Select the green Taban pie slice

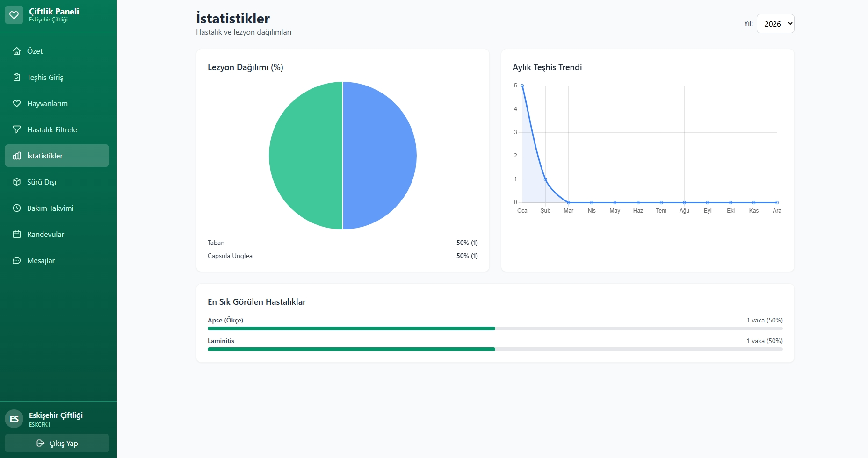point(306,156)
